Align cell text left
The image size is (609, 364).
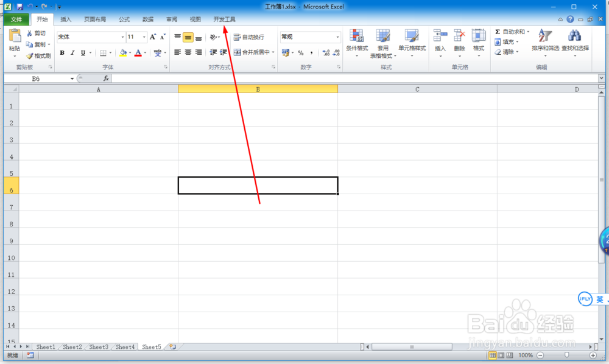click(177, 52)
